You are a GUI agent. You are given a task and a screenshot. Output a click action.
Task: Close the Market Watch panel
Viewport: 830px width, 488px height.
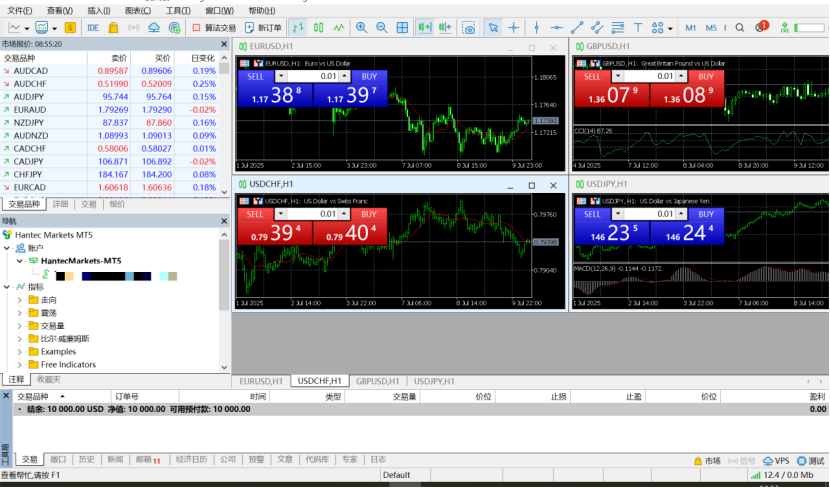coord(224,44)
